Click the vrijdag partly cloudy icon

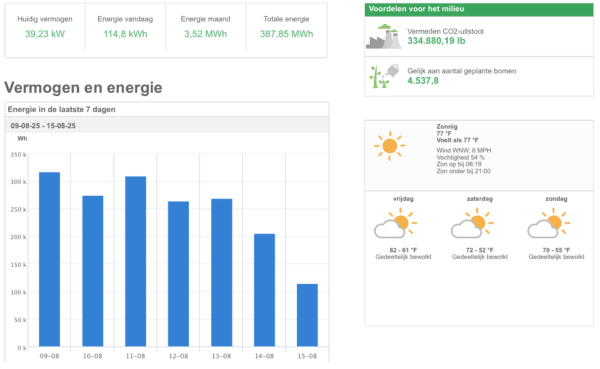point(396,223)
